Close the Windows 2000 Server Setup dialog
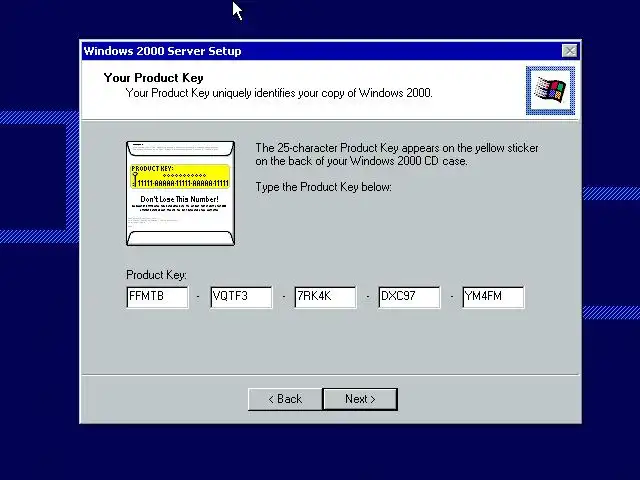This screenshot has width=640, height=480. tap(569, 51)
